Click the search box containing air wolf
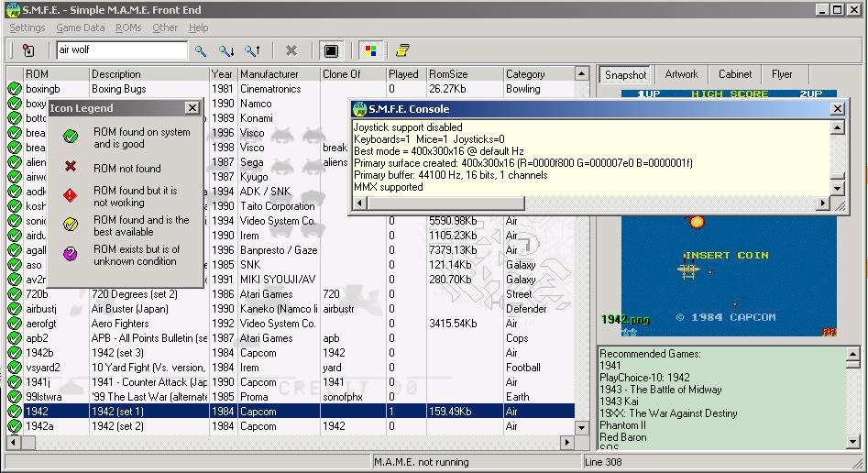 click(x=122, y=49)
